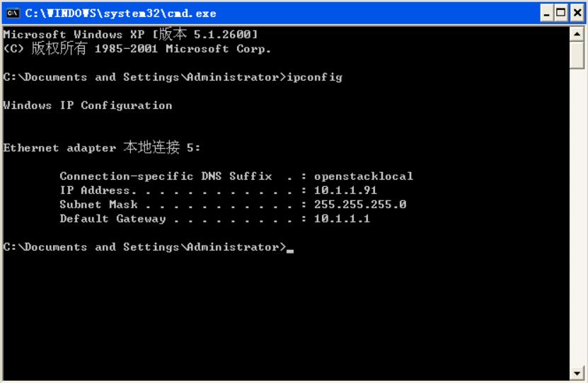This screenshot has height=383, width=588.
Task: Click the Ethernet adapter 本地连接 5 line
Action: (x=102, y=147)
